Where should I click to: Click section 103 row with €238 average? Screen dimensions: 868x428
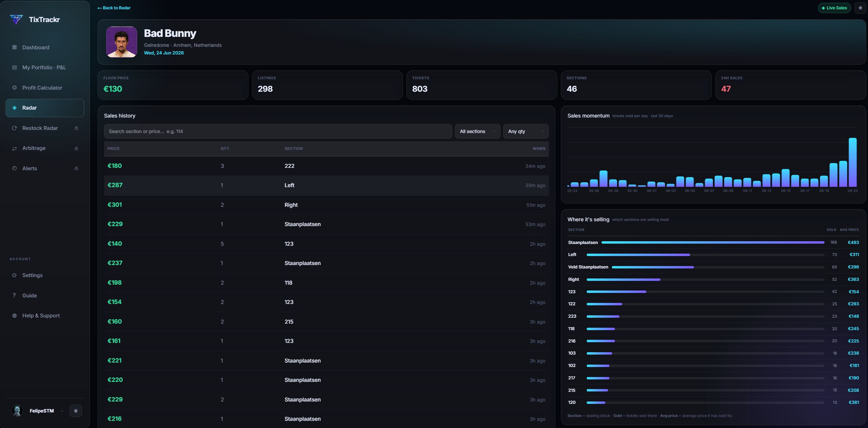point(713,353)
